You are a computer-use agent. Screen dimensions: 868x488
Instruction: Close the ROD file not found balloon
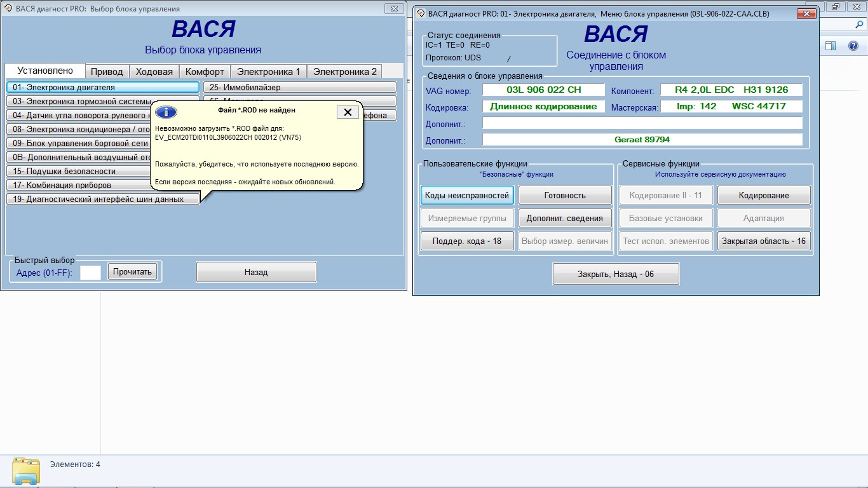(x=348, y=112)
